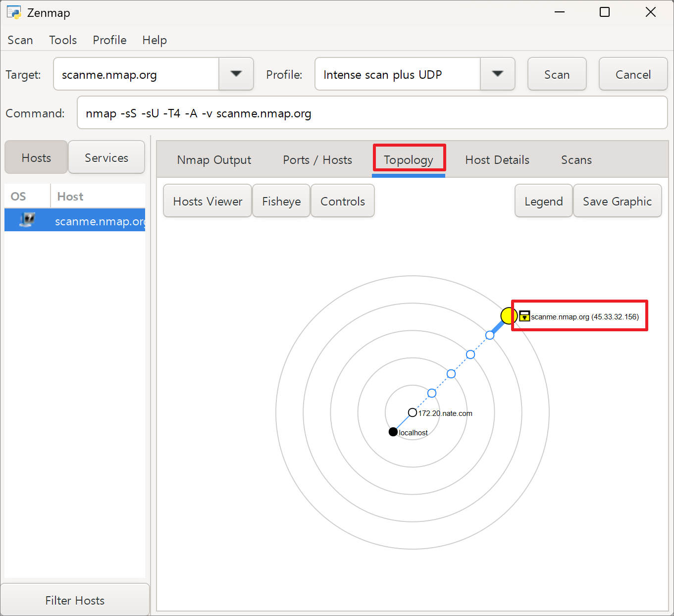Click the padlock icon beside scanme.nmap.org node

pos(524,316)
